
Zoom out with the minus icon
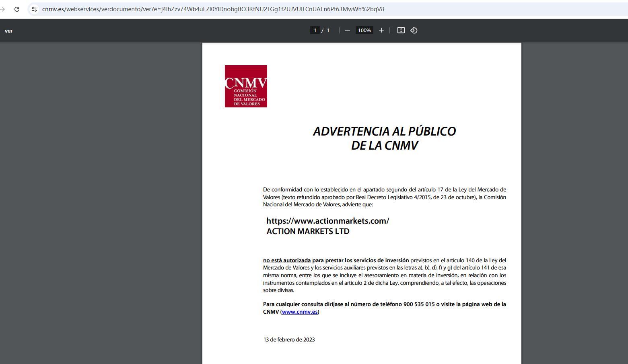[x=348, y=30]
